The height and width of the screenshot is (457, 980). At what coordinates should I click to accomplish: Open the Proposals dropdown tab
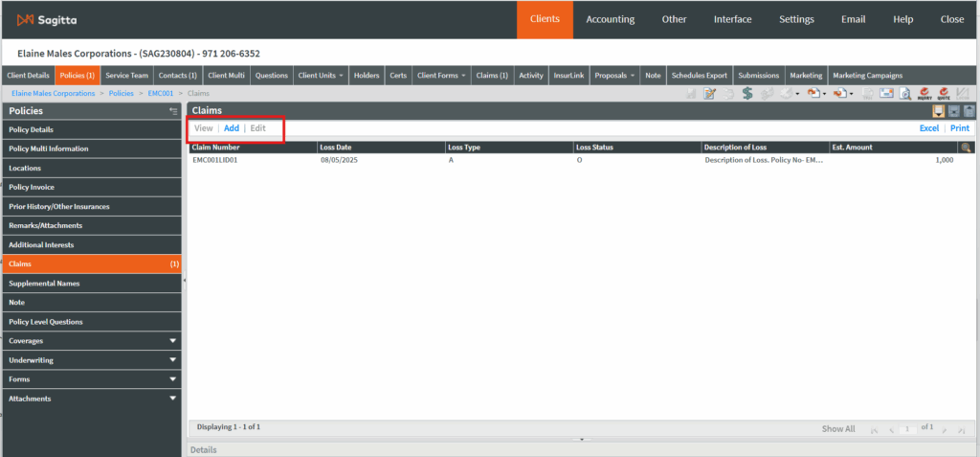tap(614, 75)
